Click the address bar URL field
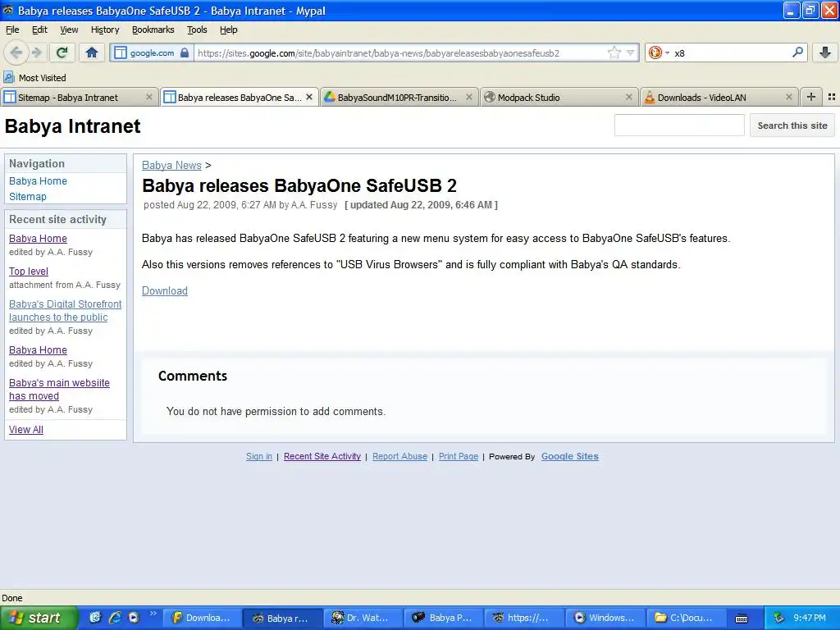Screen dimensions: 840x630 click(x=399, y=53)
